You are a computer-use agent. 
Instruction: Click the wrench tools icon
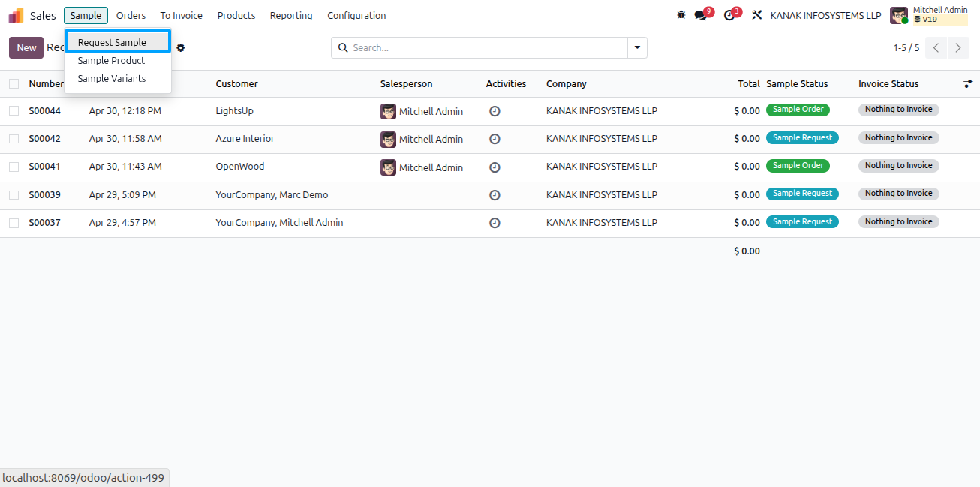[756, 15]
